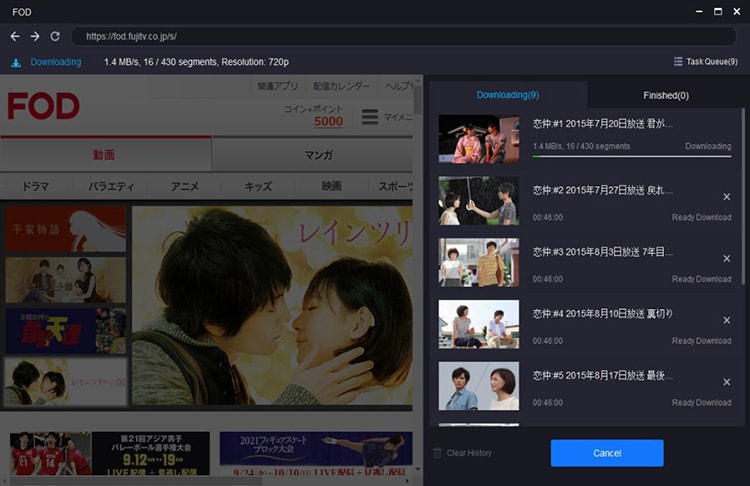Viewport: 750px width, 486px height.
Task: Click title 恋仲 #5 2015年8月17日放送
Action: coord(603,376)
